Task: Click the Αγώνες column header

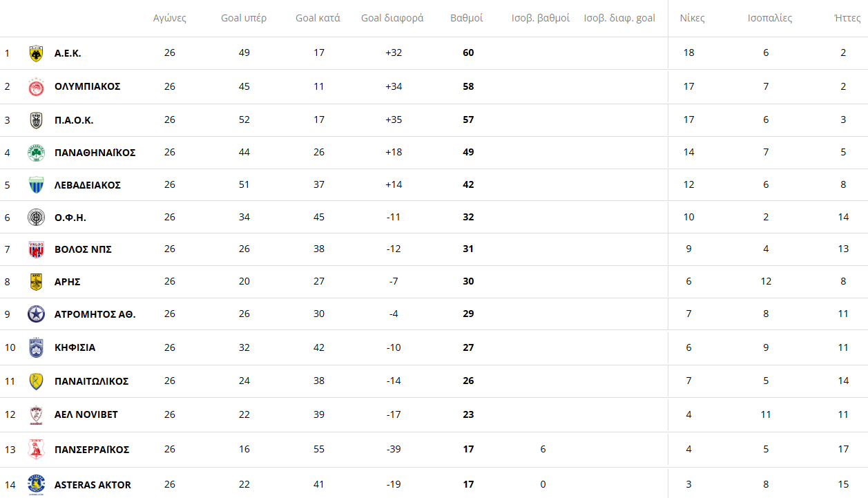Action: pyautogui.click(x=170, y=18)
